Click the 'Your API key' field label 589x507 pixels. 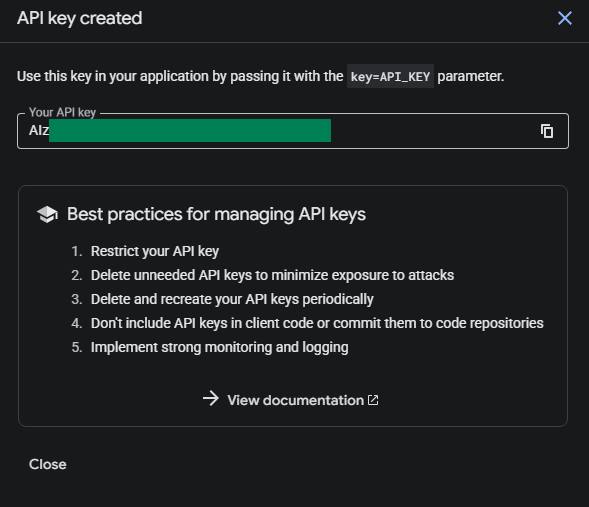point(62,112)
